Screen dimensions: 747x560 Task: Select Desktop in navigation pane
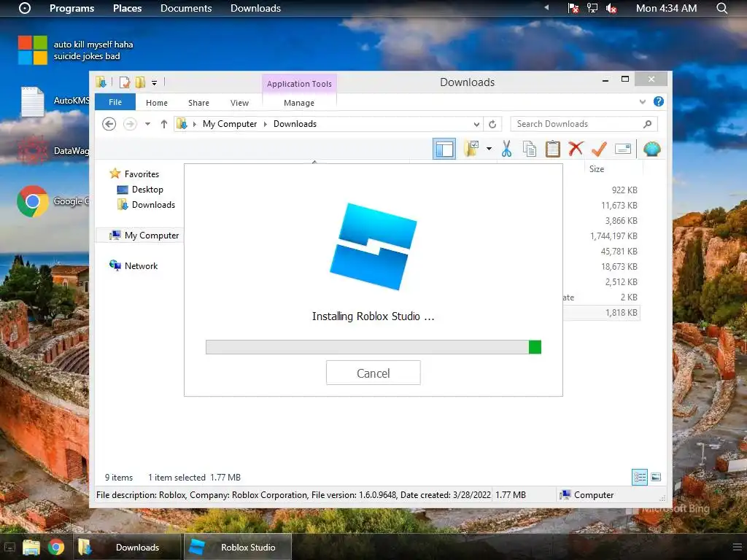pyautogui.click(x=147, y=189)
